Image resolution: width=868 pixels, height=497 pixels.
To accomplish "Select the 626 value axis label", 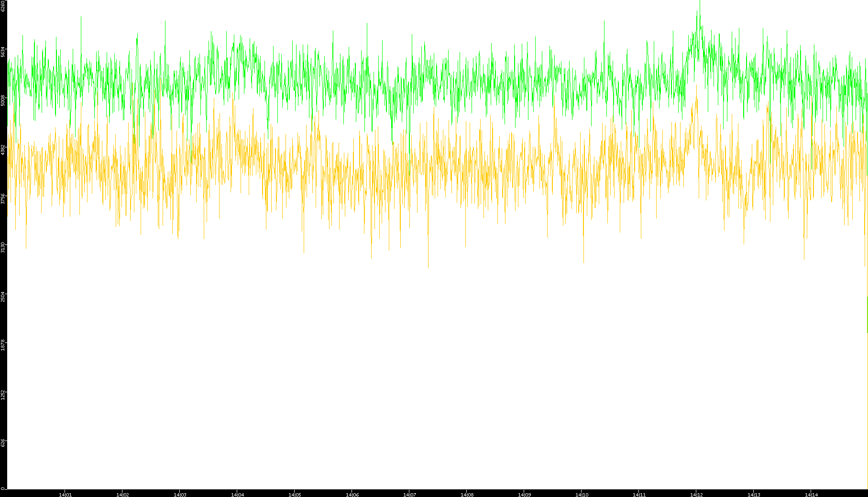I will [3, 443].
